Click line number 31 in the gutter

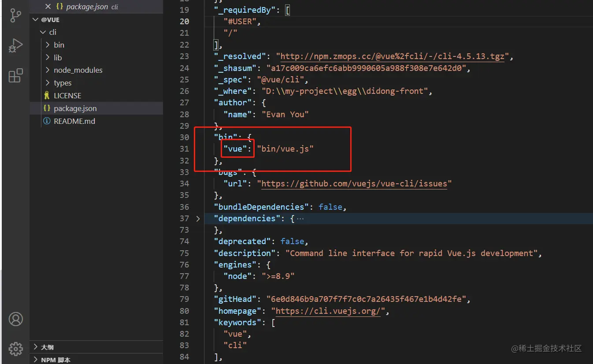pos(184,149)
